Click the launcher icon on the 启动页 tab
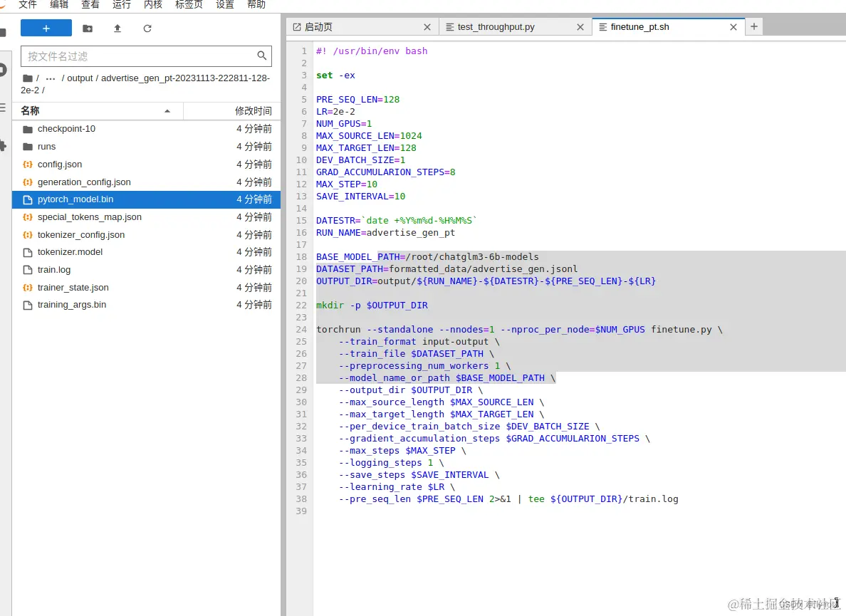 coord(297,27)
